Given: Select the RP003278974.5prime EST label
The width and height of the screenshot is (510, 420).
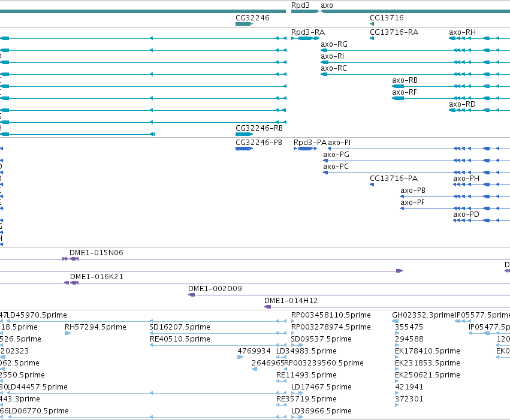Looking at the screenshot, I should pyautogui.click(x=331, y=327).
